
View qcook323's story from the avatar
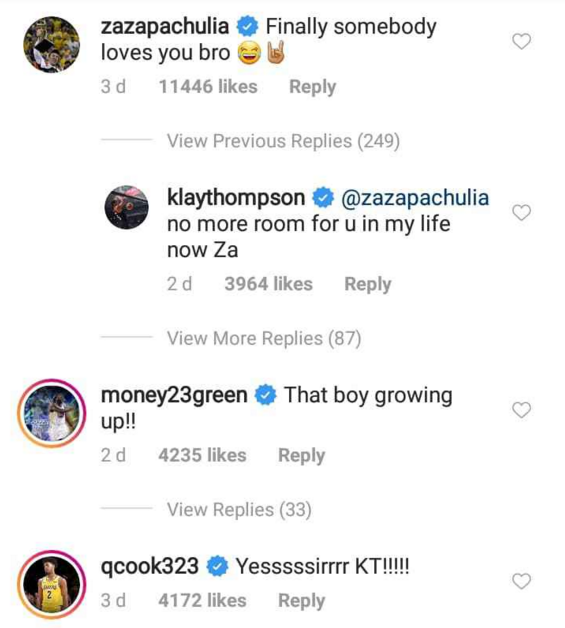(52, 585)
